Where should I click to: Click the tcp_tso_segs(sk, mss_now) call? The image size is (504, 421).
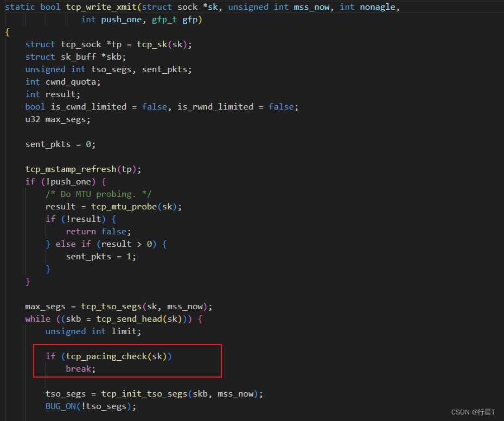[144, 307]
